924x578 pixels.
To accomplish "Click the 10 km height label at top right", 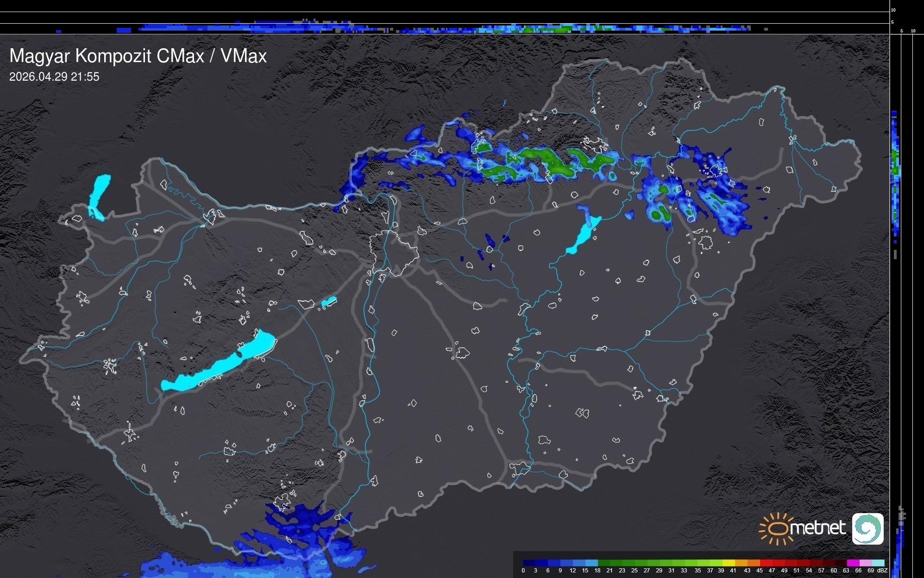I will tap(893, 10).
